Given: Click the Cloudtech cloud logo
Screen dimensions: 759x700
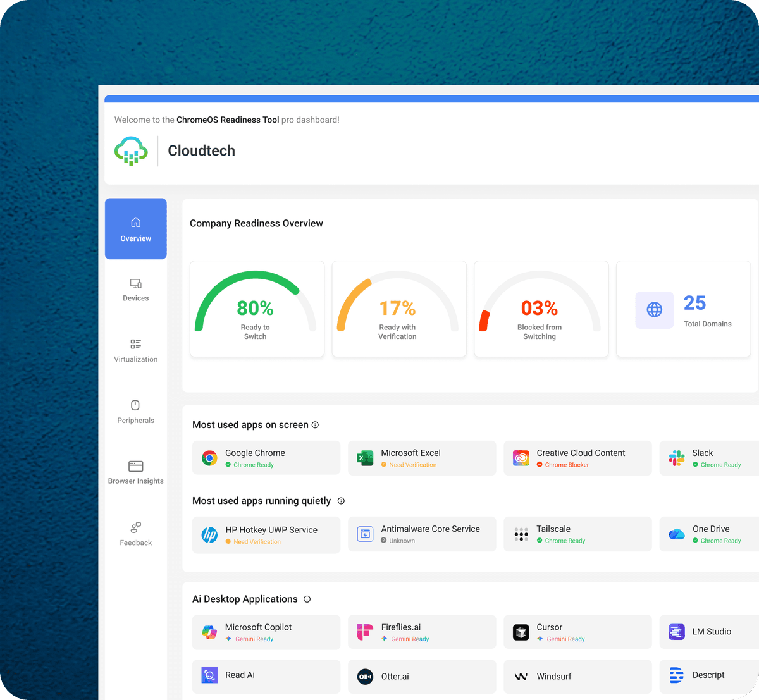Looking at the screenshot, I should point(131,151).
